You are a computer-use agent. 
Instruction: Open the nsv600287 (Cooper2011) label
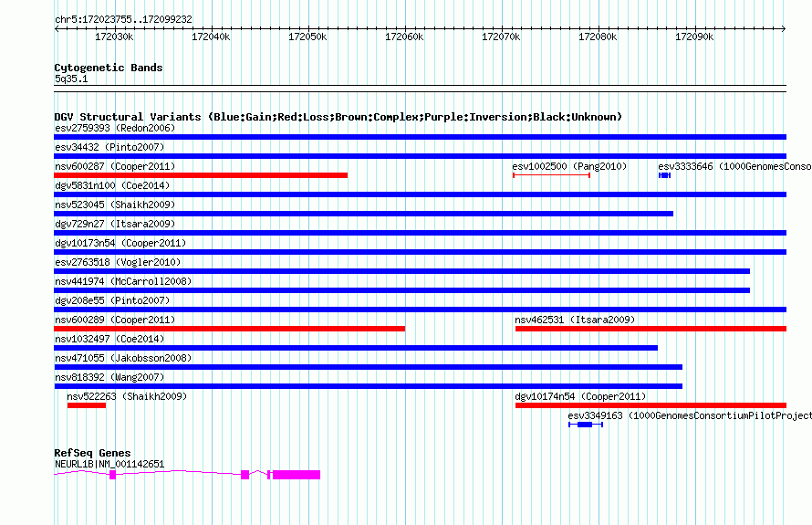click(115, 166)
